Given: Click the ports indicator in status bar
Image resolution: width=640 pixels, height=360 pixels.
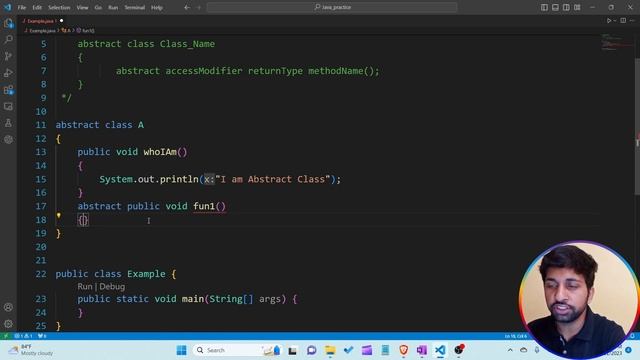Looking at the screenshot, I should [42, 336].
